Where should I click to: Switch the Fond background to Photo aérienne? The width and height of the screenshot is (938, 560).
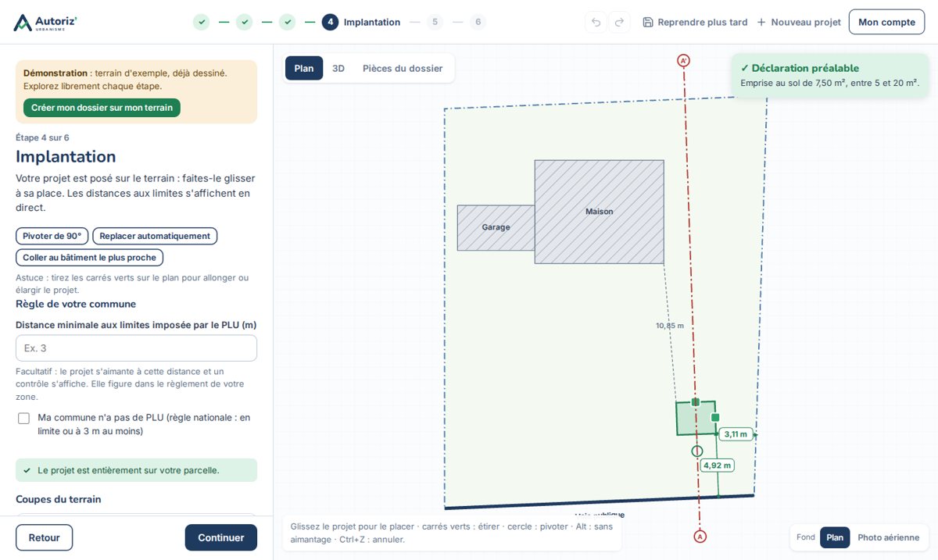[x=888, y=537]
